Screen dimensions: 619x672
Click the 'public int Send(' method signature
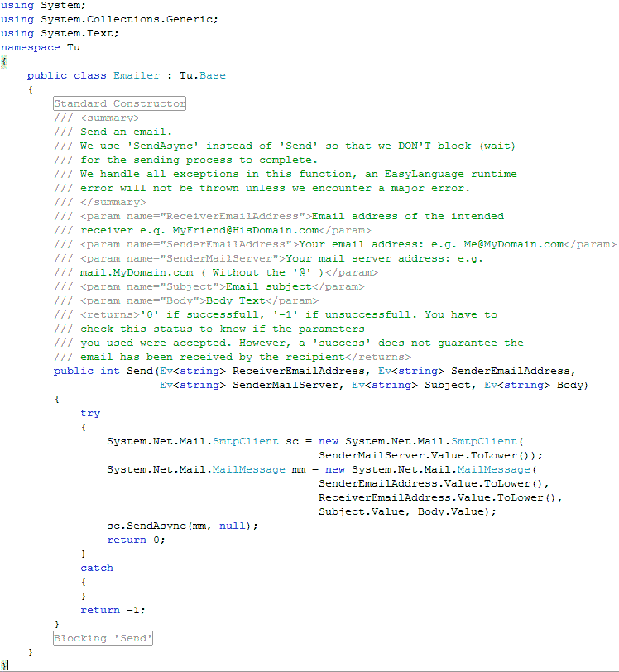314,372
